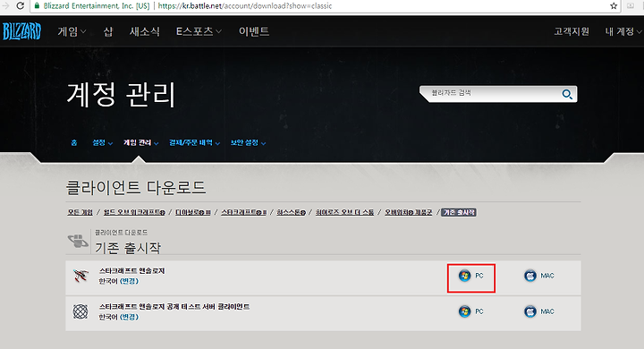The width and height of the screenshot is (644, 349).
Task: Change language for 스타크래프트 앤솔로지 (변경)
Action: (x=129, y=281)
